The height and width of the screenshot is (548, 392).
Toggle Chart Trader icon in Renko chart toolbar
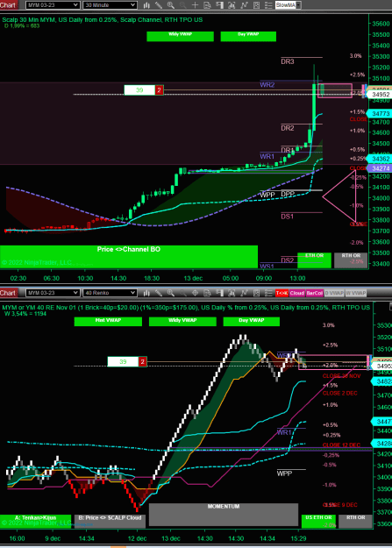pyautogui.click(x=219, y=293)
